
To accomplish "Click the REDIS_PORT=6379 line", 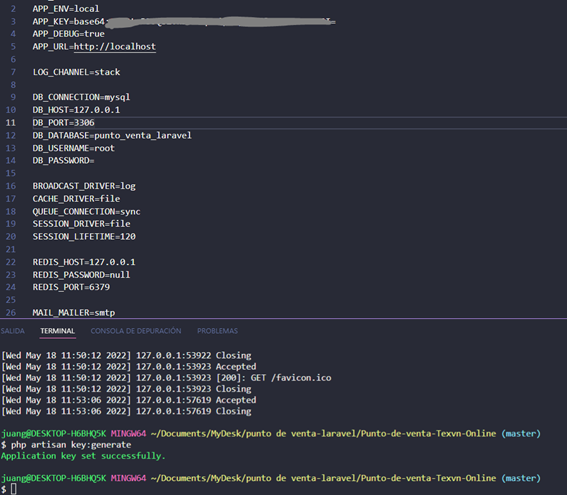I will tap(71, 287).
